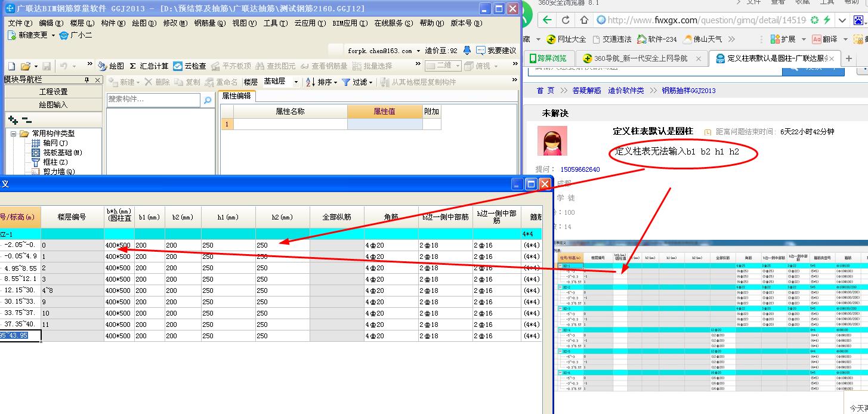Click the 新建变更 icon

11,35
